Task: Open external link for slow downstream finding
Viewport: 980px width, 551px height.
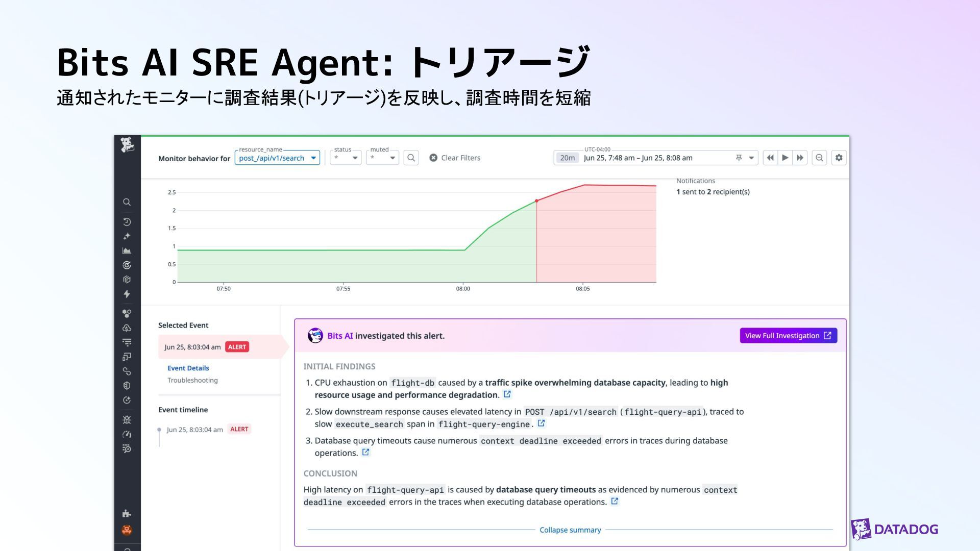Action: pyautogui.click(x=542, y=423)
